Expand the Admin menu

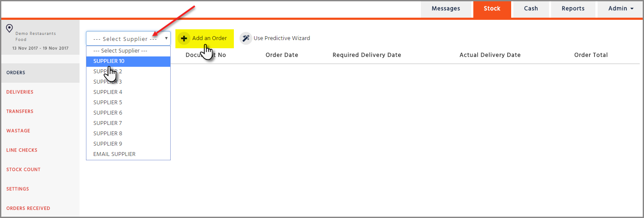tap(621, 9)
